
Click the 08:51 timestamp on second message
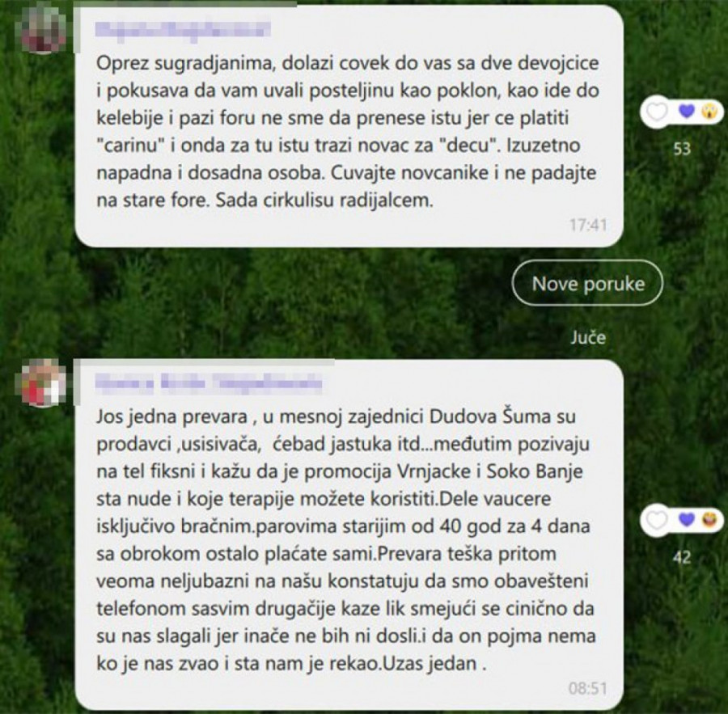588,688
